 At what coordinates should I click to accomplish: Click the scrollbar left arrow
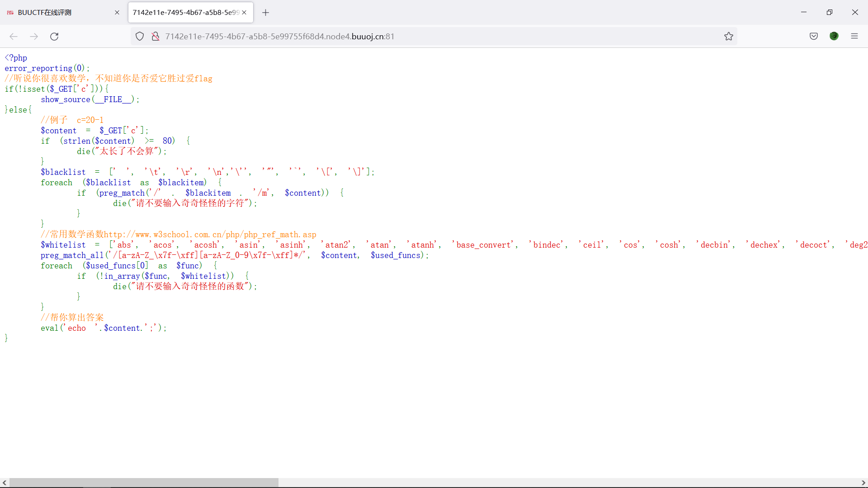pyautogui.click(x=5, y=483)
